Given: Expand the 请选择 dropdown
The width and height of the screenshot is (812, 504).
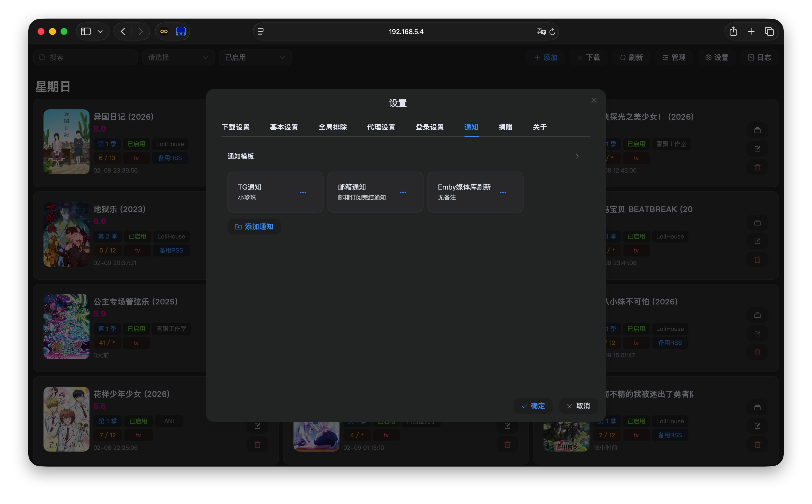Looking at the screenshot, I should [178, 57].
